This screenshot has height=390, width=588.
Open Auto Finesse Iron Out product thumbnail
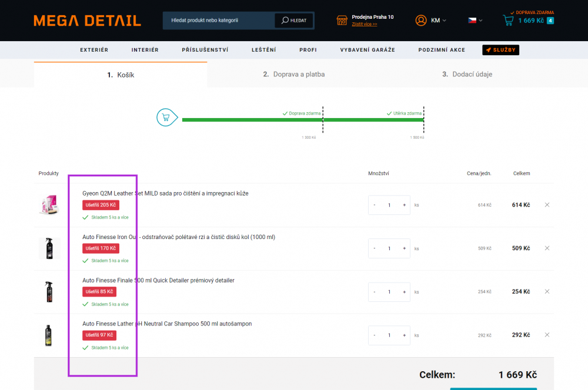(49, 248)
